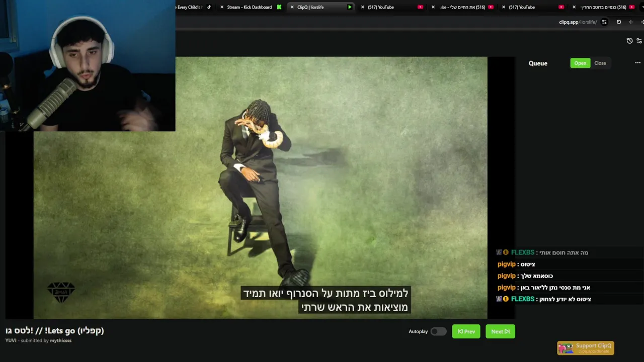Open the Support ClipQ donate link
Viewport: 644px width, 362px height.
coord(586,348)
